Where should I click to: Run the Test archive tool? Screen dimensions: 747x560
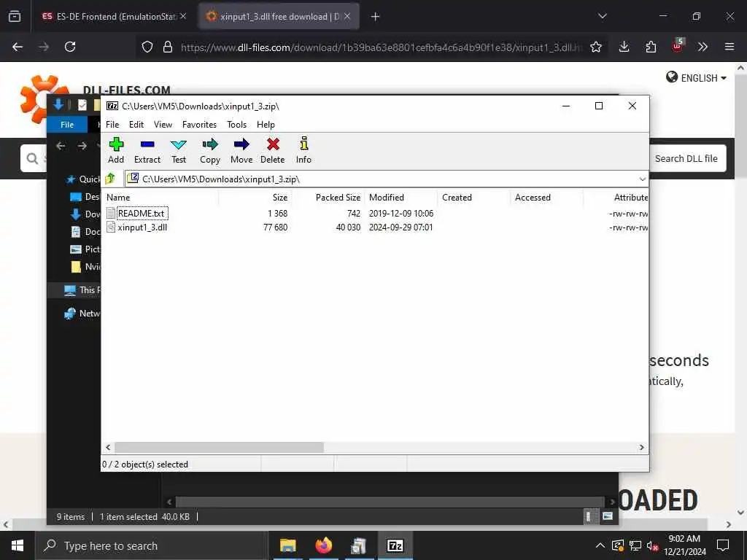179,144
